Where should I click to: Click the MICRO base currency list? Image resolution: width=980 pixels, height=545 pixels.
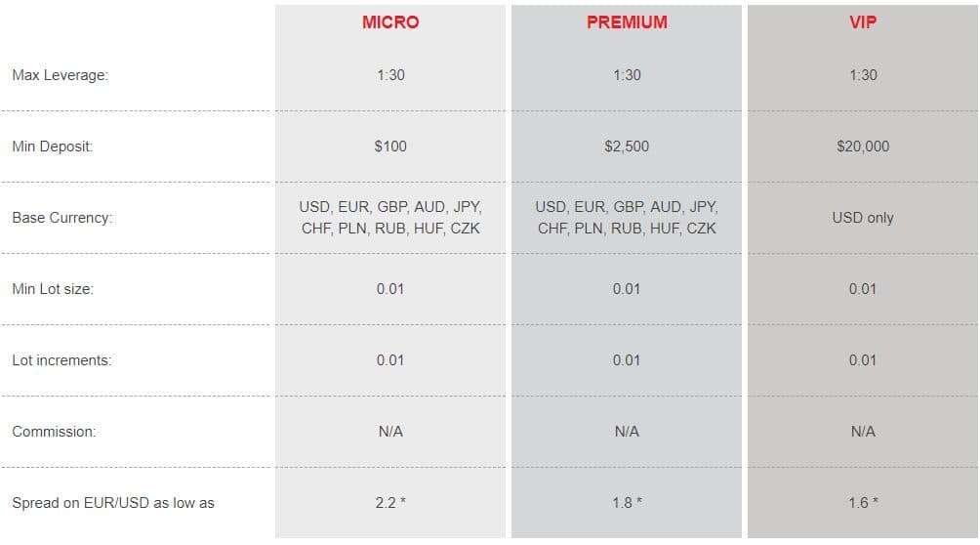pos(390,218)
